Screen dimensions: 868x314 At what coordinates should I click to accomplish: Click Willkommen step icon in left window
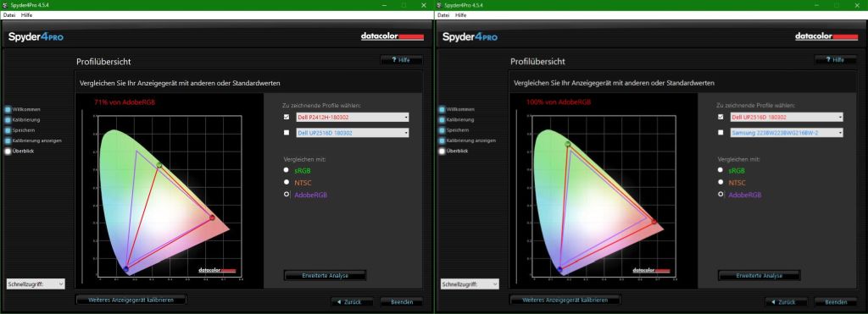(8, 109)
